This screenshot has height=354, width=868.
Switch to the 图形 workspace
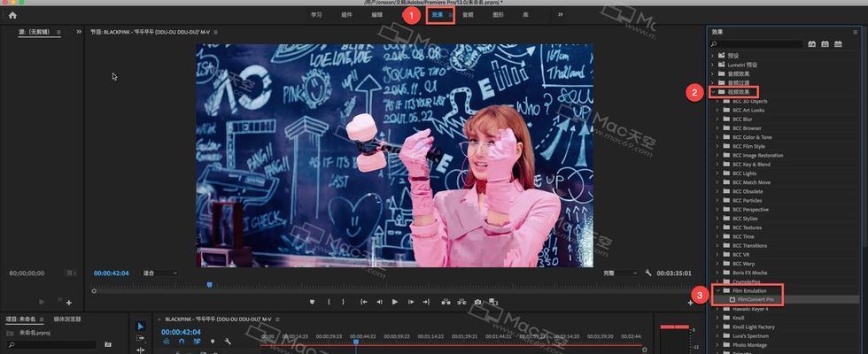pos(498,14)
